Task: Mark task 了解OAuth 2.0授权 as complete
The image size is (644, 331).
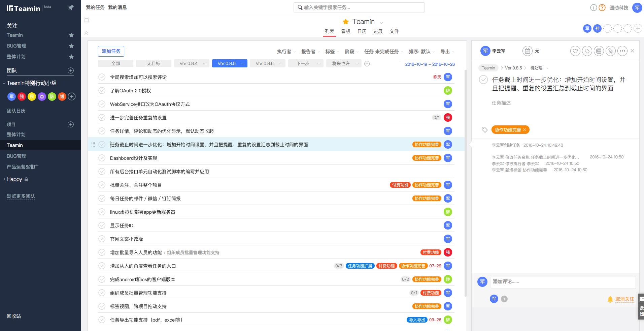Action: pos(102,91)
